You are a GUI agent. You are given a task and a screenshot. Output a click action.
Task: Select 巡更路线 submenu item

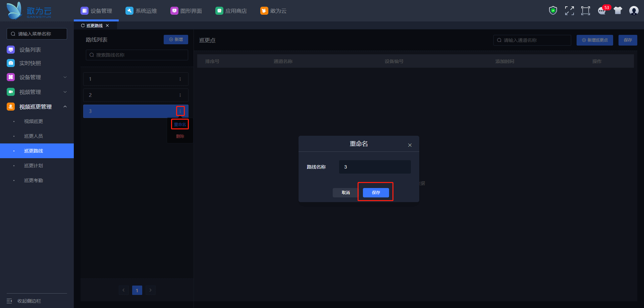37,151
